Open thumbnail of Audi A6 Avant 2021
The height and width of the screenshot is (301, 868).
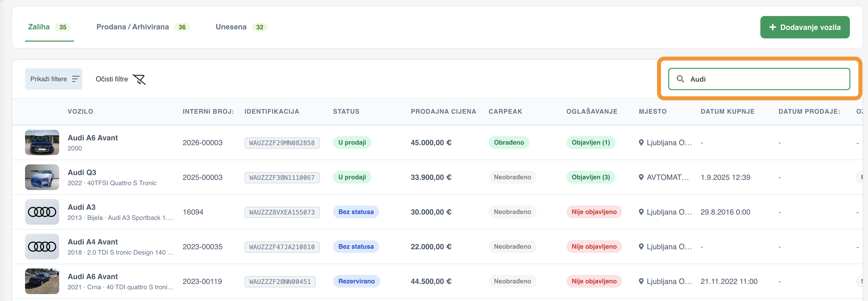42,282
